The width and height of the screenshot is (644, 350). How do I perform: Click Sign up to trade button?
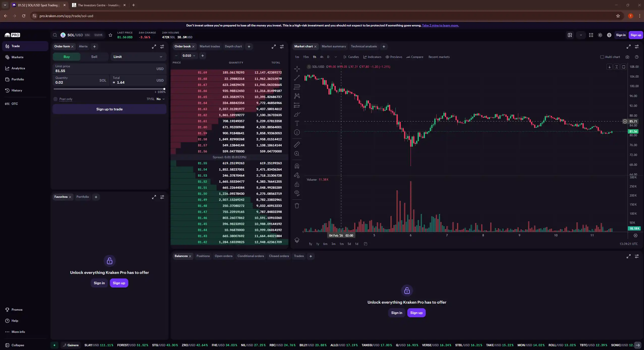pos(109,109)
